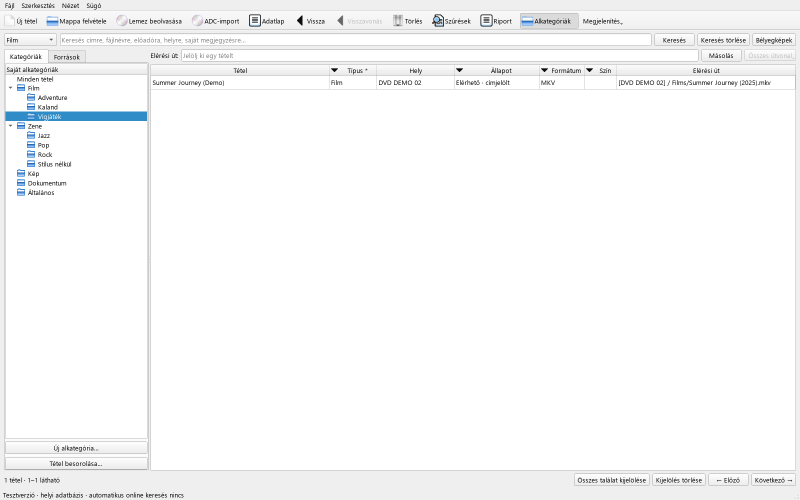Click the Általános category icon
Image resolution: width=800 pixels, height=500 pixels.
(x=21, y=192)
